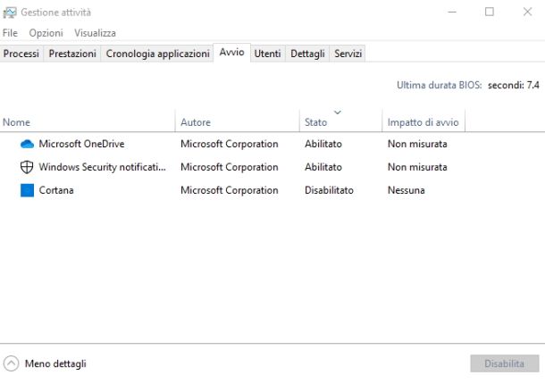The image size is (545, 392).
Task: Click the secondi: 7.4 value
Action: pos(514,85)
